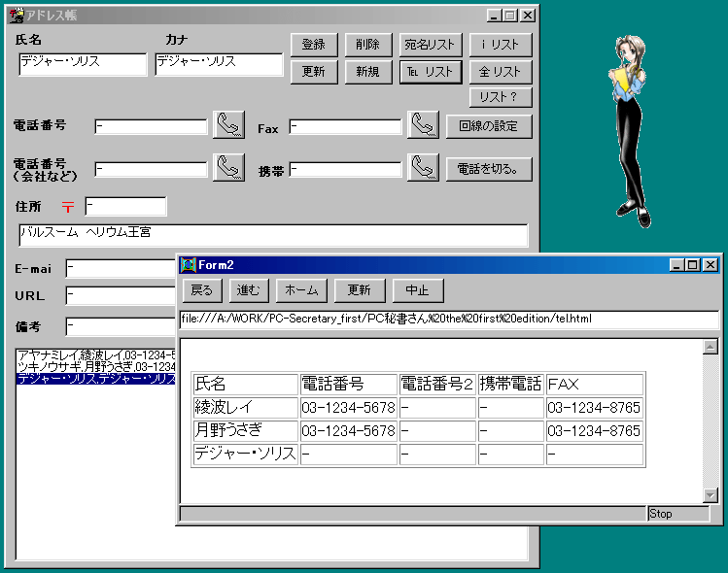Viewport: 728px width, 573px height.
Task: Show the Tel リスト
Action: pos(431,72)
